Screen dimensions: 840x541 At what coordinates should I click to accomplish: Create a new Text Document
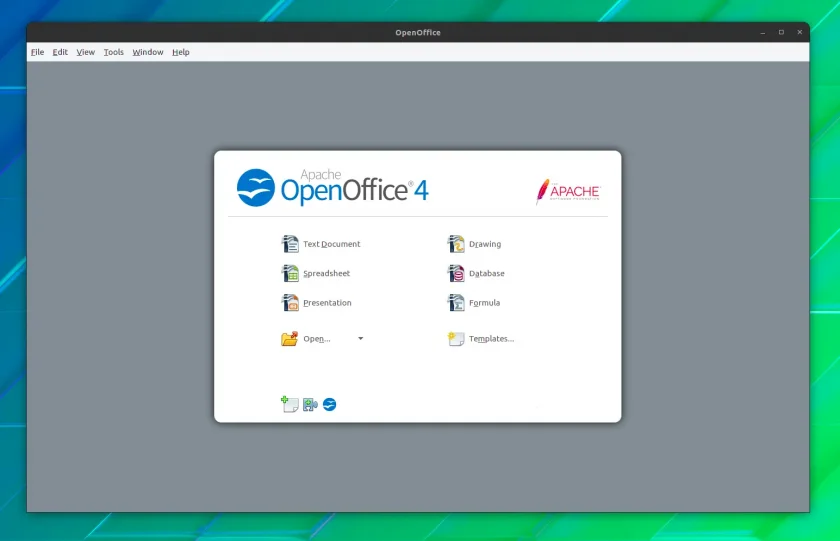pos(332,244)
